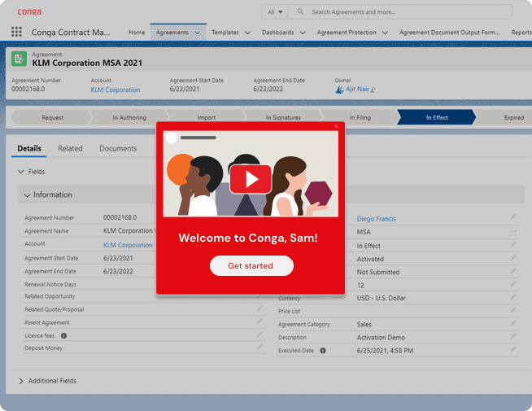
Task: Focus the Search Agreements and more field
Action: tap(399, 12)
